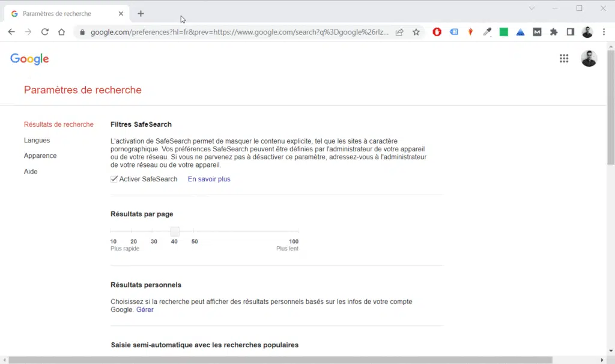Click the horizontal scrollbar thumb

pos(280,360)
